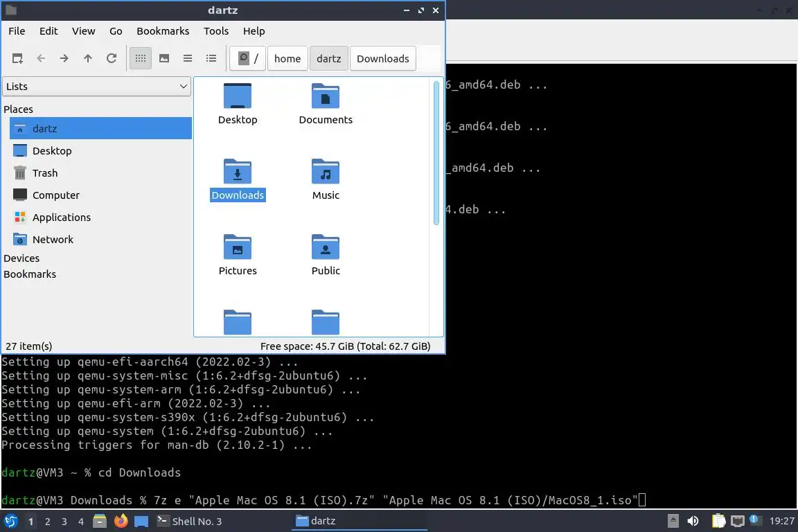Click the Devices section header

point(21,258)
